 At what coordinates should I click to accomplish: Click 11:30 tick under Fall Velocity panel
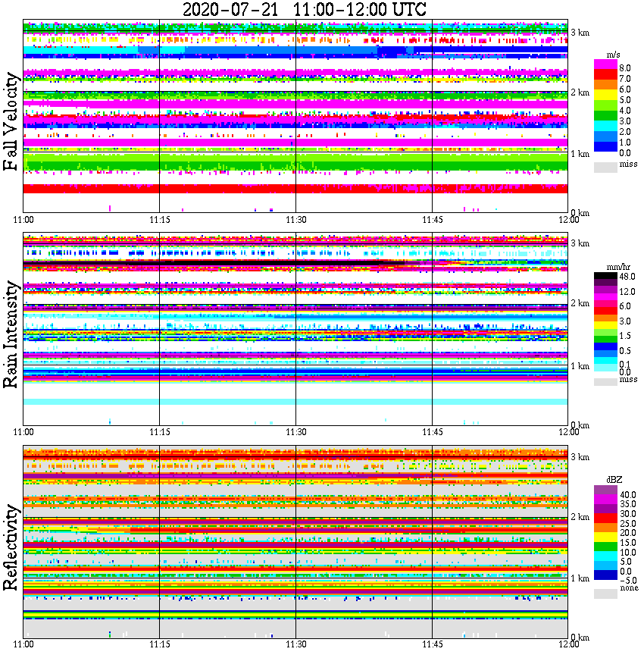pos(296,220)
